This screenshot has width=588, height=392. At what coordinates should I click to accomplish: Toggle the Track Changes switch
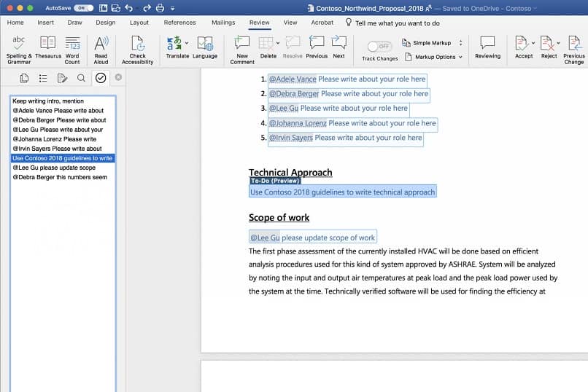coord(379,46)
